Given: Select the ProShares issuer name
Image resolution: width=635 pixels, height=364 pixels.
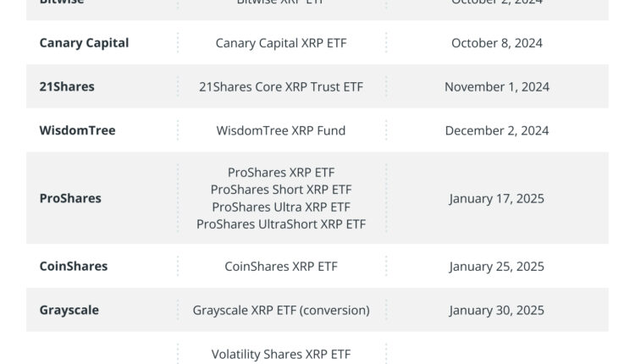Looking at the screenshot, I should point(70,198).
